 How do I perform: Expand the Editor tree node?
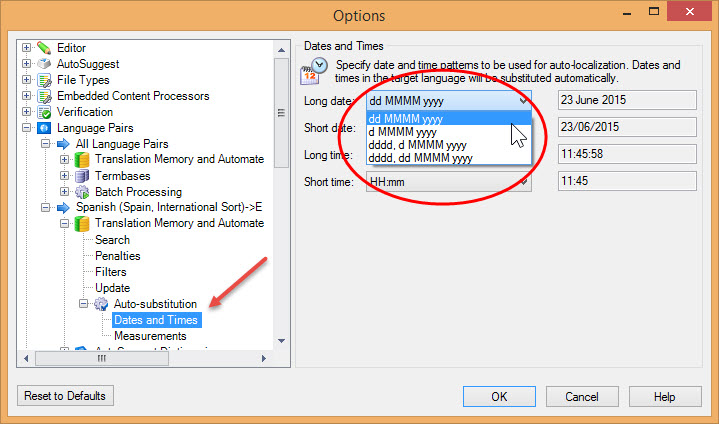26,48
